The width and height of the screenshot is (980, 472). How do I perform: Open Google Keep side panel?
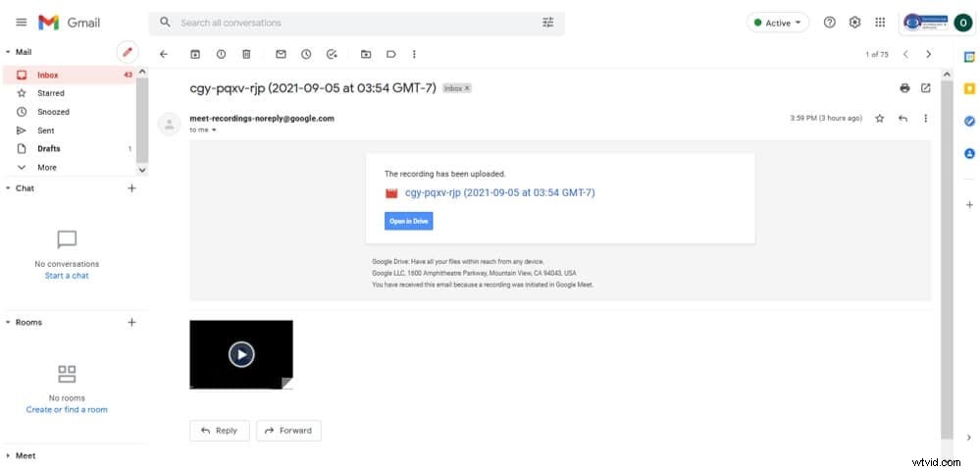point(969,88)
